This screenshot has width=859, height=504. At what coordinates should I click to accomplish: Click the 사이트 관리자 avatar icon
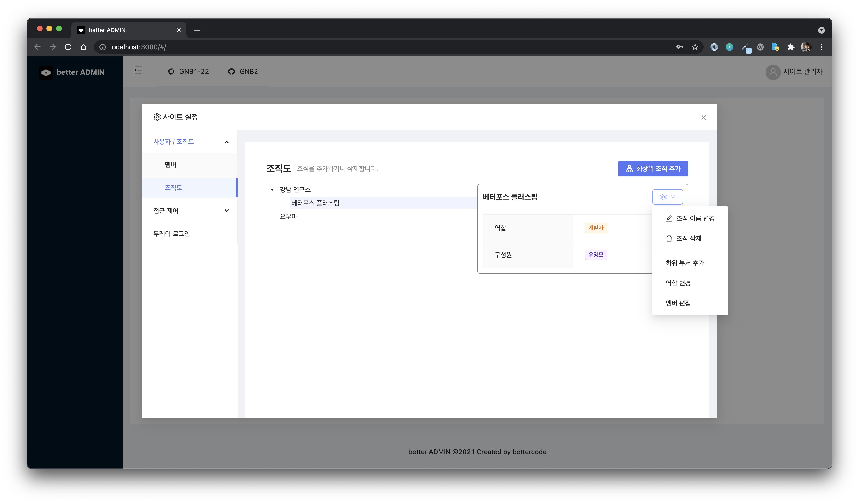(x=773, y=72)
